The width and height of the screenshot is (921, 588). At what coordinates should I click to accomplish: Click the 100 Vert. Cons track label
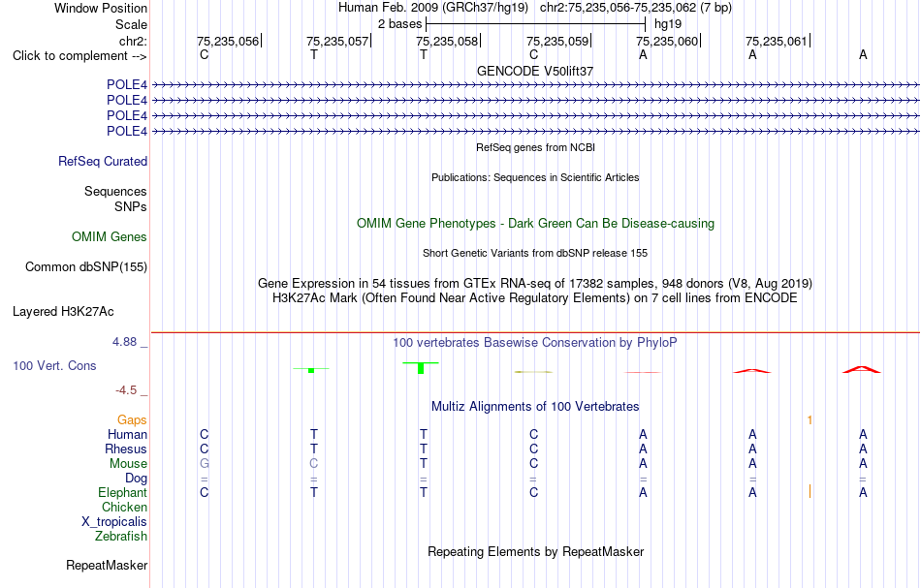(x=54, y=366)
